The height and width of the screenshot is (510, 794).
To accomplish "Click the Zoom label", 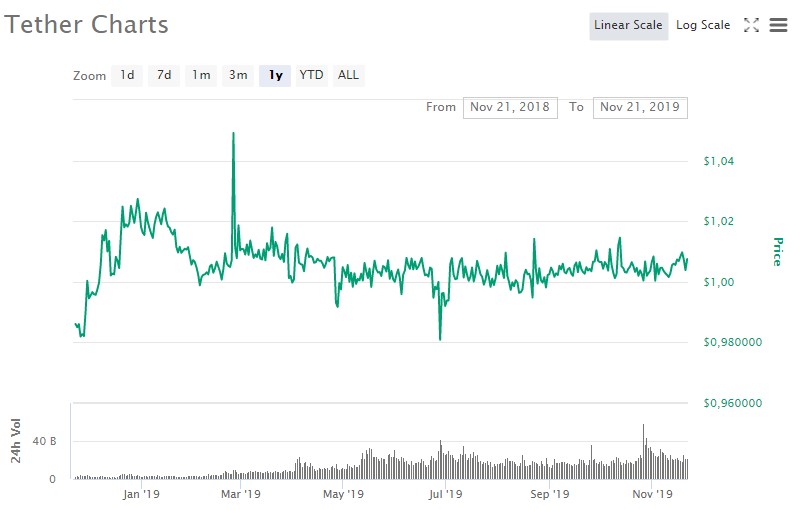I will [90, 76].
